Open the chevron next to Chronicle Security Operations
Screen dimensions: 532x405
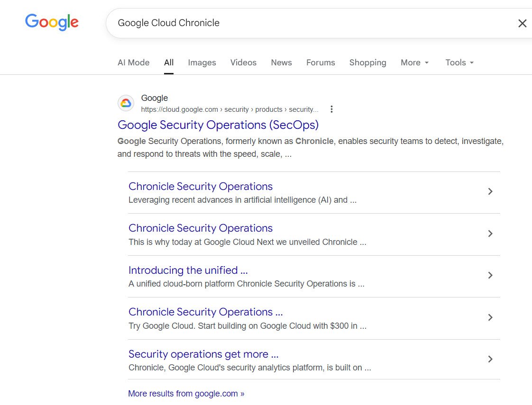click(490, 191)
